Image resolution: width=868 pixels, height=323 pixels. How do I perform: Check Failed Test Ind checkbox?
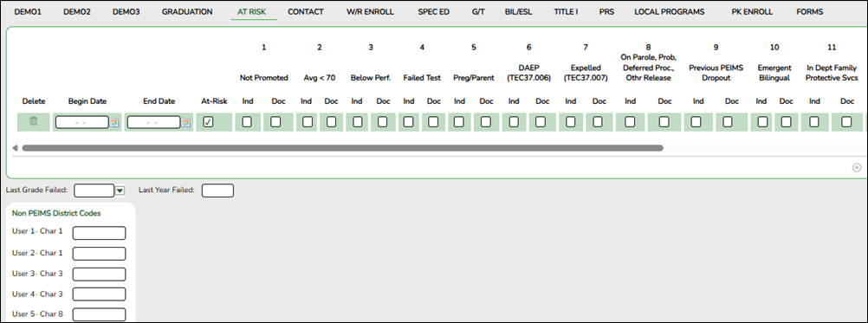409,122
